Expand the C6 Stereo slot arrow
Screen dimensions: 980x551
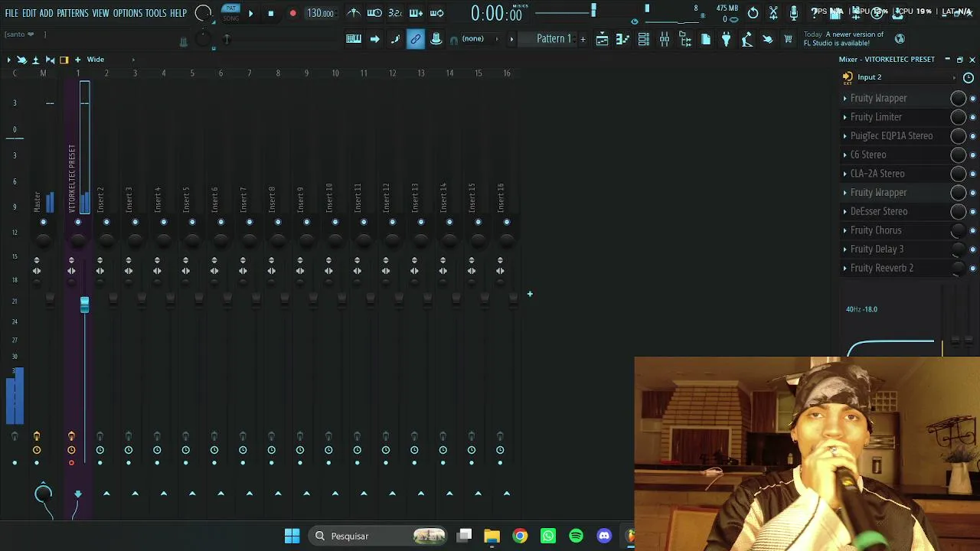845,155
